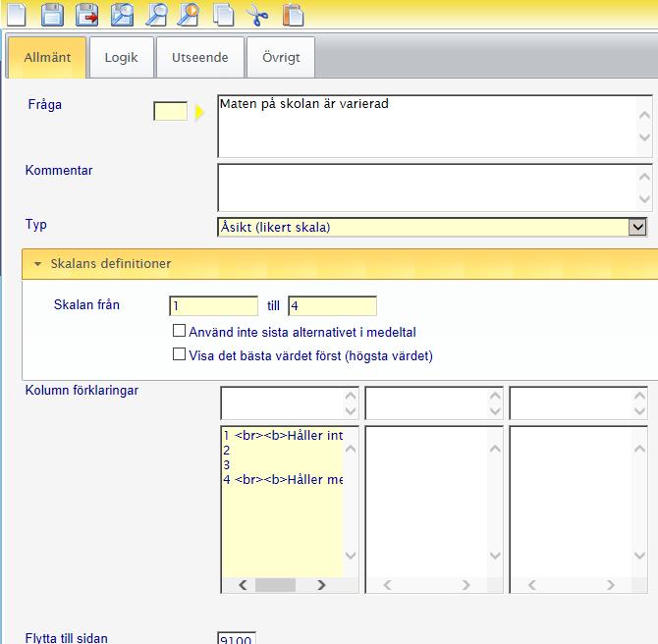The width and height of the screenshot is (658, 644).
Task: Click the scroll up arrow of second upper column box
Action: (495, 396)
